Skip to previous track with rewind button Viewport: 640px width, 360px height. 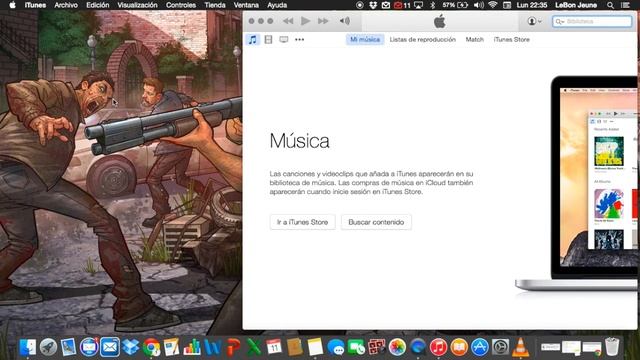[288, 21]
